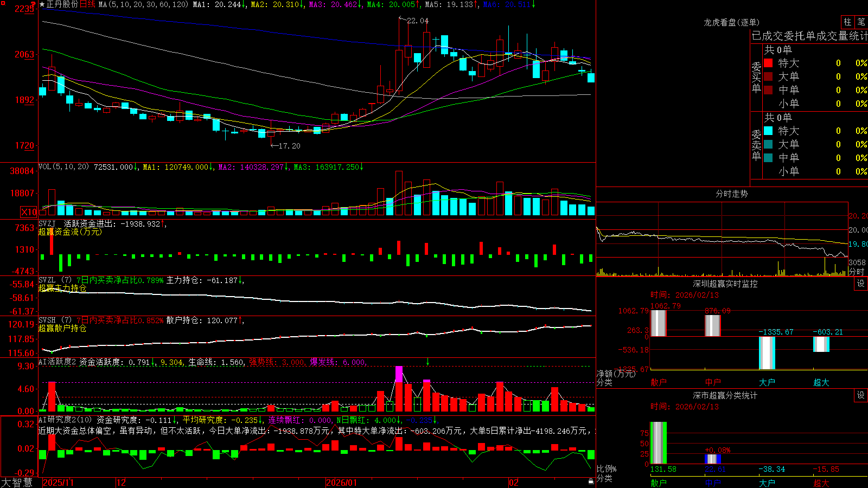Switch 龙虎看盘 to 笔 tick view
868x488 pixels.
point(861,22)
